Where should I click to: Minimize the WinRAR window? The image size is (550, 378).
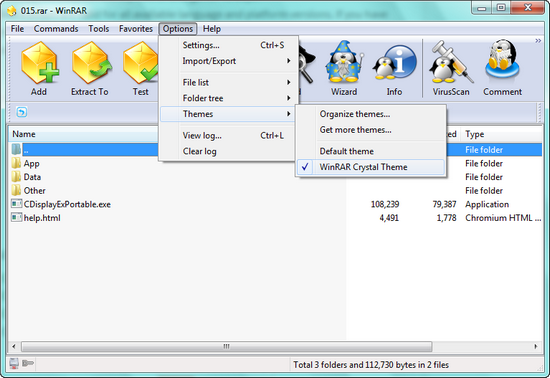[x=482, y=8]
